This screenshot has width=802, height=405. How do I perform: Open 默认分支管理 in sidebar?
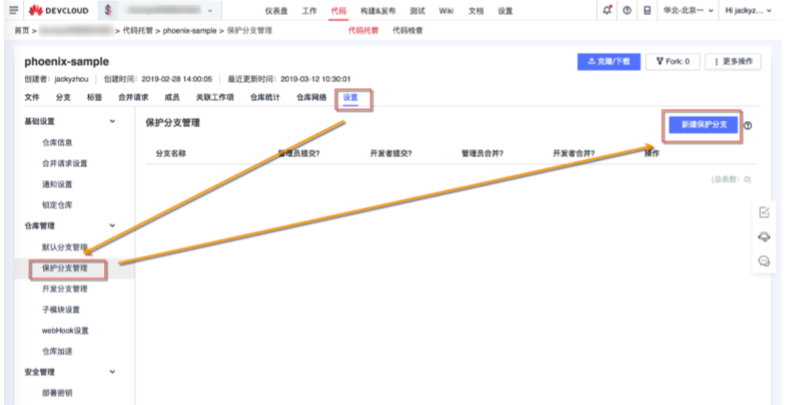point(65,248)
